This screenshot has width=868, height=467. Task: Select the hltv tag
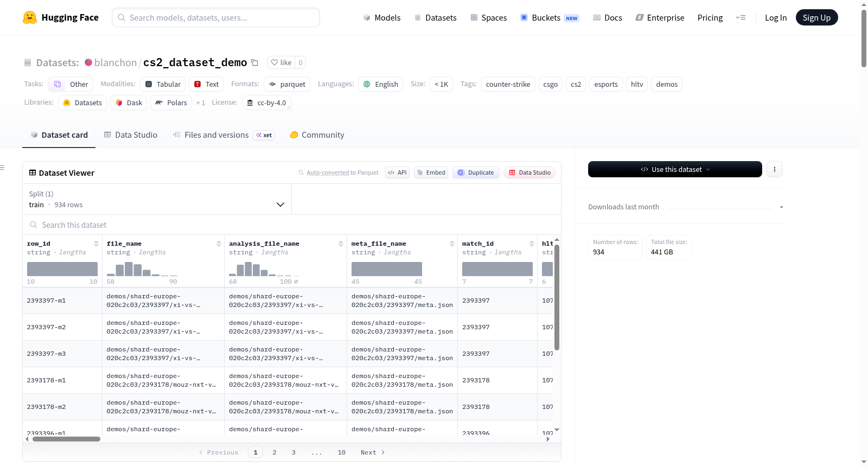[637, 84]
